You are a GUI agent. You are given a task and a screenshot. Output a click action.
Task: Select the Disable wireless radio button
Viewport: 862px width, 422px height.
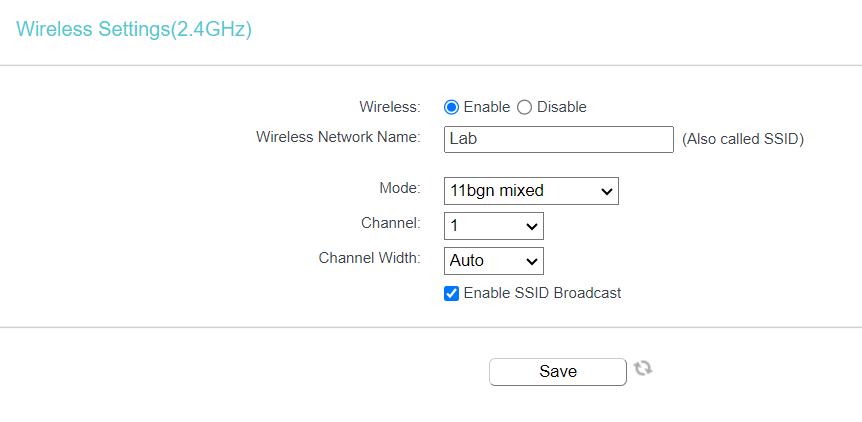(x=524, y=107)
